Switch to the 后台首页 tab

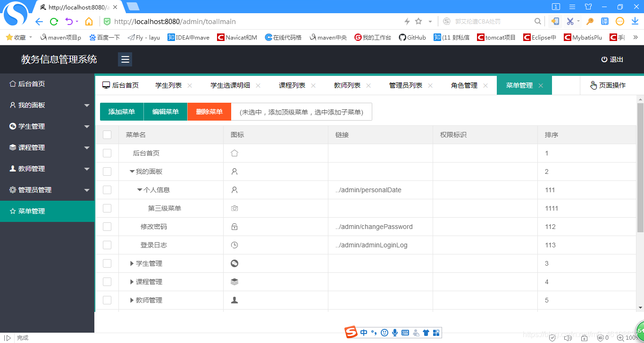[x=121, y=85]
